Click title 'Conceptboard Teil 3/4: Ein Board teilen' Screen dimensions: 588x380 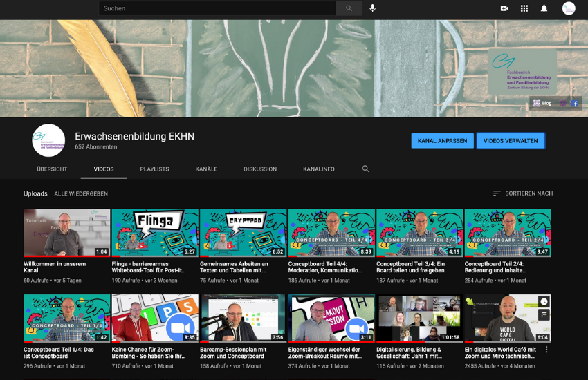[411, 267]
